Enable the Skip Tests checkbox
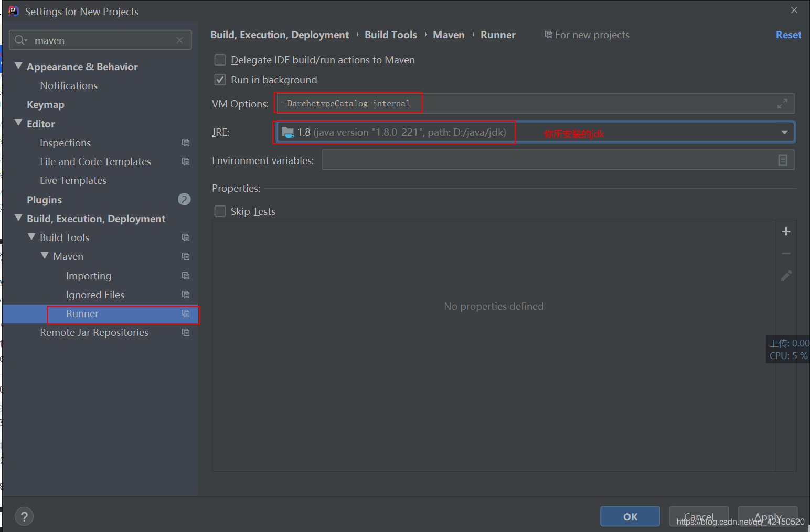The image size is (810, 532). point(220,211)
